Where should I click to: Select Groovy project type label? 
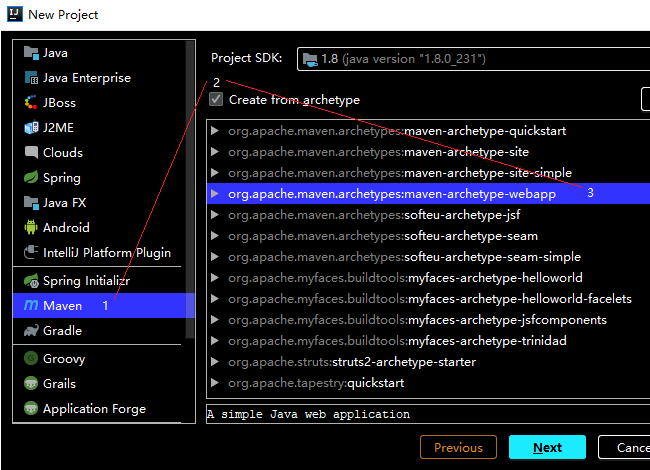point(64,359)
